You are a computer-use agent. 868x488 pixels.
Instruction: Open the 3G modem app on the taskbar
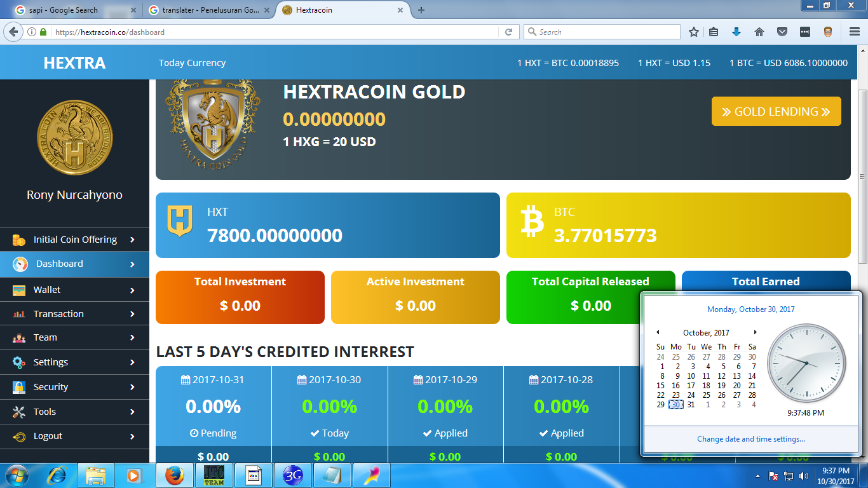click(292, 475)
